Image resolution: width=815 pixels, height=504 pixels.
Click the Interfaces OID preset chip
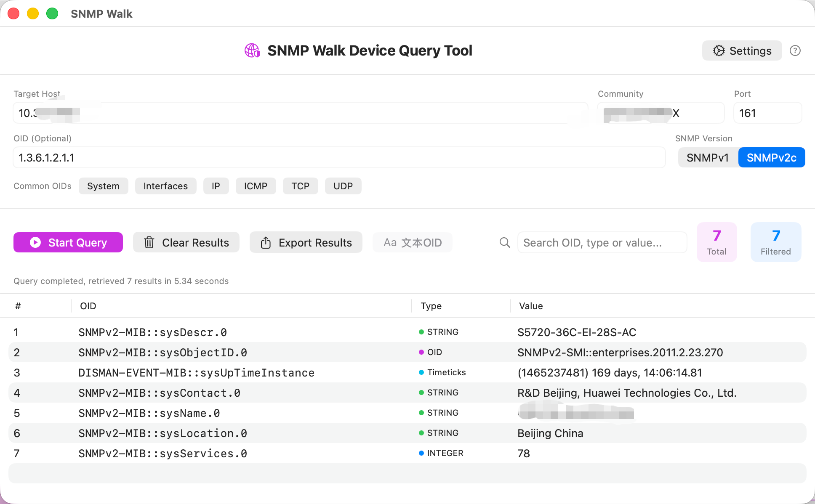coord(165,186)
